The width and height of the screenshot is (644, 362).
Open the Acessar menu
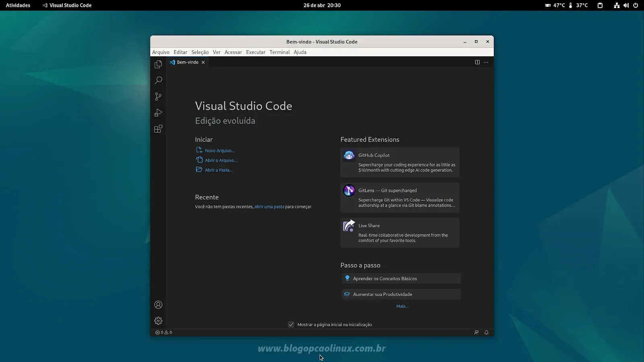pos(233,52)
